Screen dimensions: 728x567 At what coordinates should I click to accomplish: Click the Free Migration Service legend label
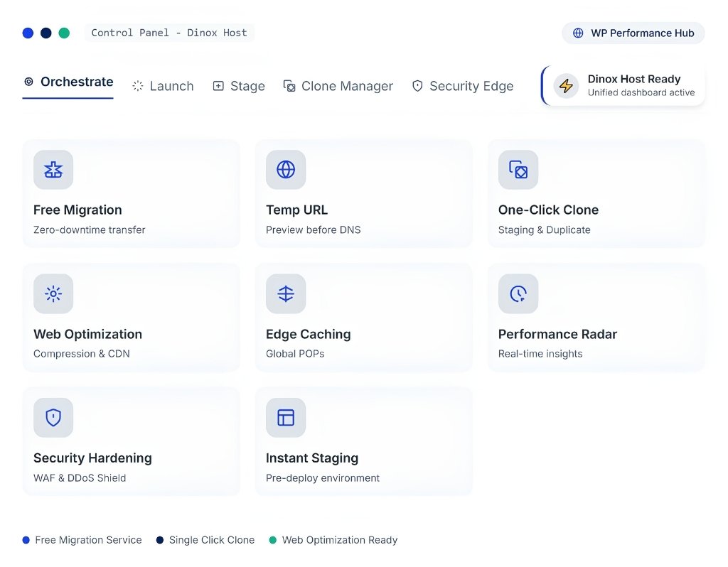88,540
